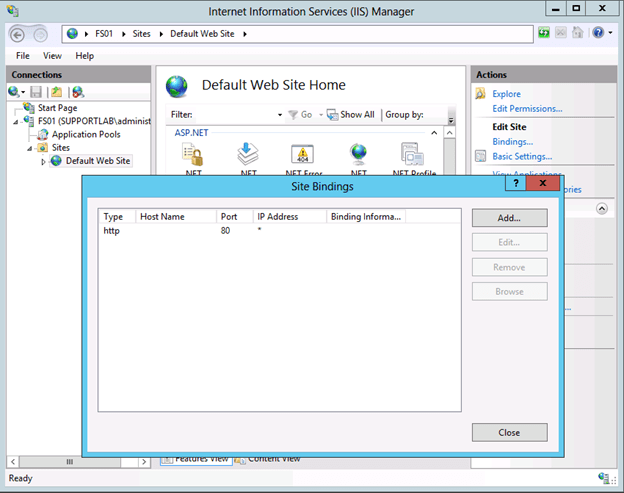This screenshot has width=624, height=493.
Task: Click the Delete Connection icon
Action: (x=78, y=92)
